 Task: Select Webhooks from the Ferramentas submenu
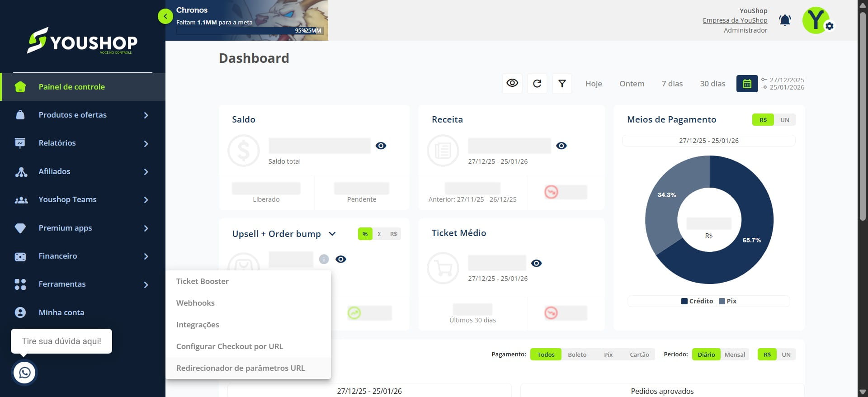pyautogui.click(x=195, y=303)
